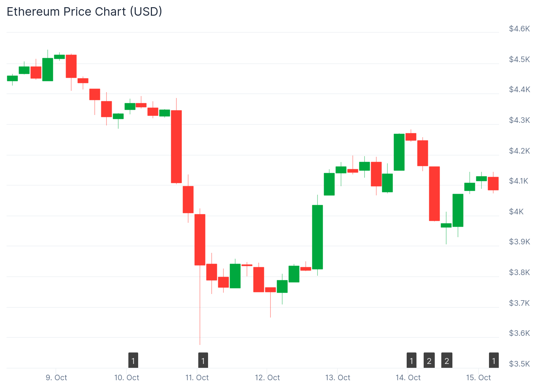Open the second "2" event marker before 15. Oct
The height and width of the screenshot is (392, 537).
coord(447,361)
